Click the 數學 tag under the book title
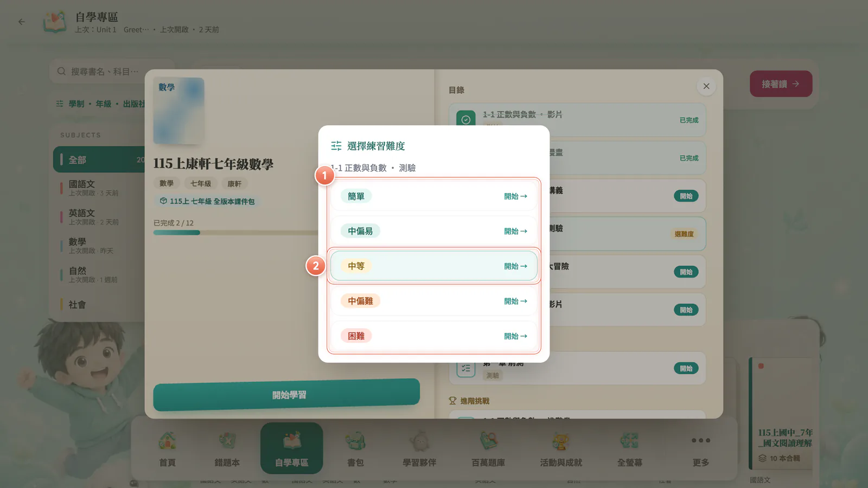868x488 pixels. (167, 184)
